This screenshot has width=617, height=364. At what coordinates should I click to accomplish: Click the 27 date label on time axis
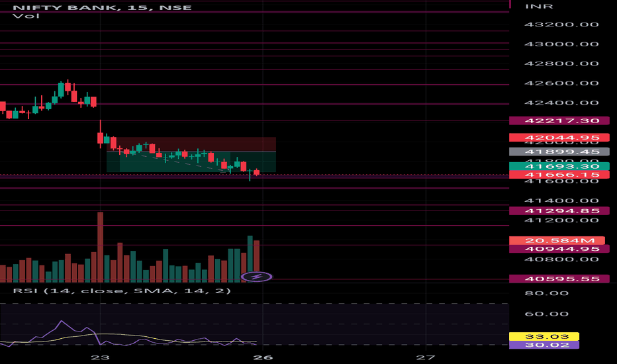(426, 357)
